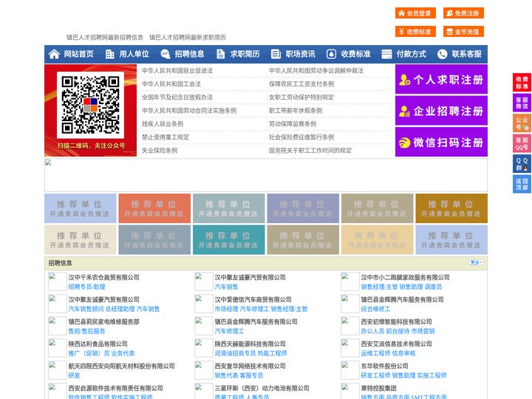This screenshot has width=532, height=399.
Task: Open link 社会保险费征缴暂行条例
Action: tap(301, 137)
